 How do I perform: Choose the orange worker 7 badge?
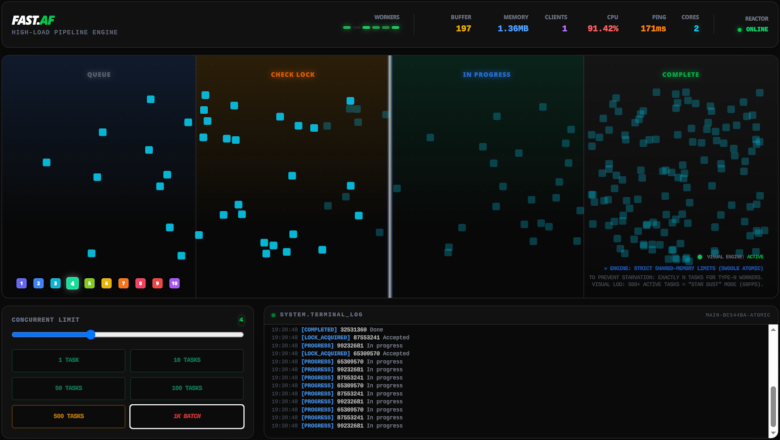[x=123, y=283]
